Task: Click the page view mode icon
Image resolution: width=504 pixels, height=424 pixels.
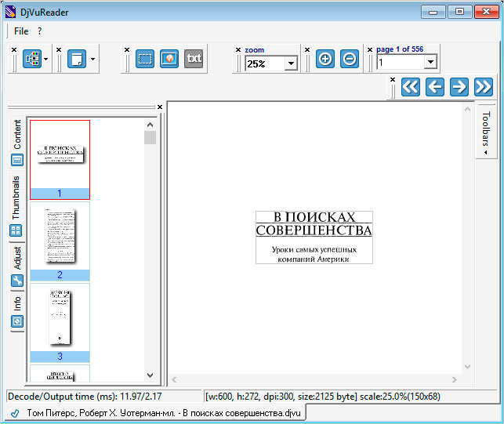Action: click(77, 59)
